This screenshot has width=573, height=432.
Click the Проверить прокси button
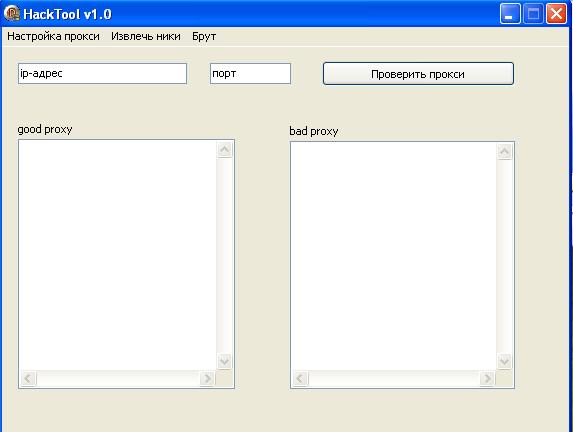(x=418, y=73)
